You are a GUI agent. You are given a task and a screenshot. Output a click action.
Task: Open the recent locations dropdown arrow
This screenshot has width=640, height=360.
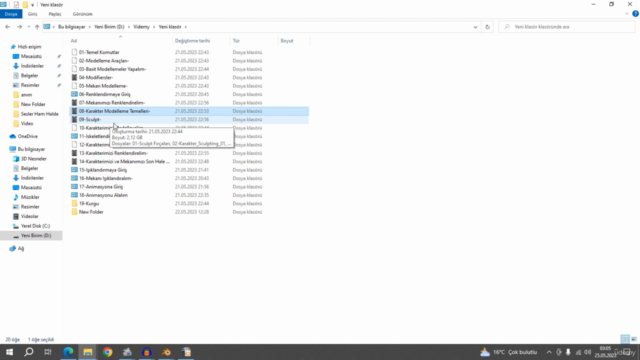[x=29, y=27]
